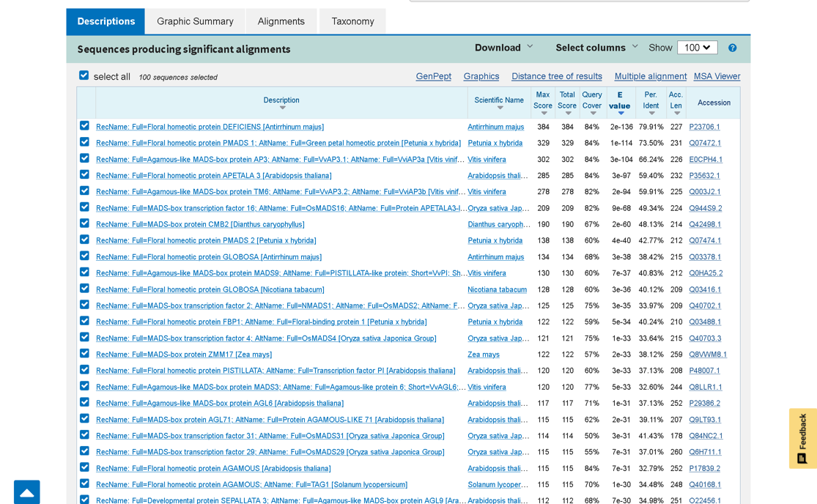Viewport: 817px width, 504px height.
Task: Uncheck the CMB2 Dianthus caryophyllus row
Action: [84, 223]
